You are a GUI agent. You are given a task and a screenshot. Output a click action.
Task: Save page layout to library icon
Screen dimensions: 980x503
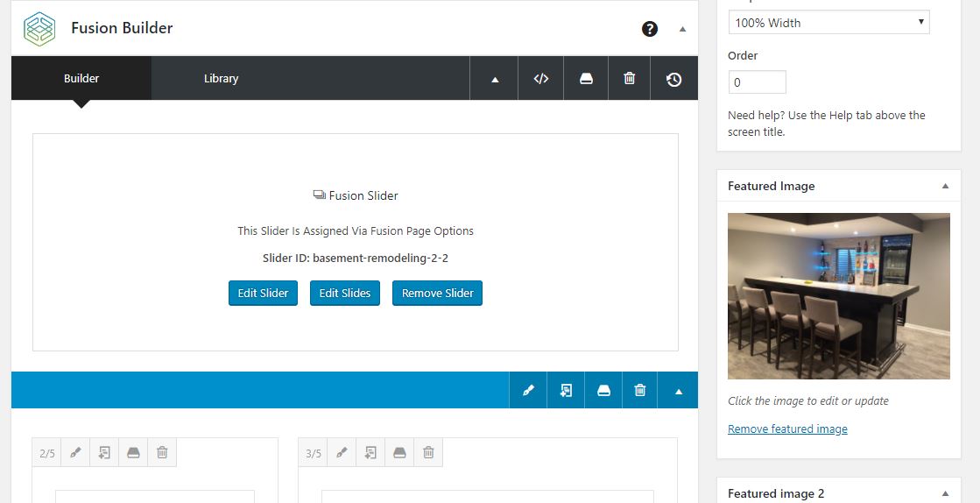click(x=586, y=79)
